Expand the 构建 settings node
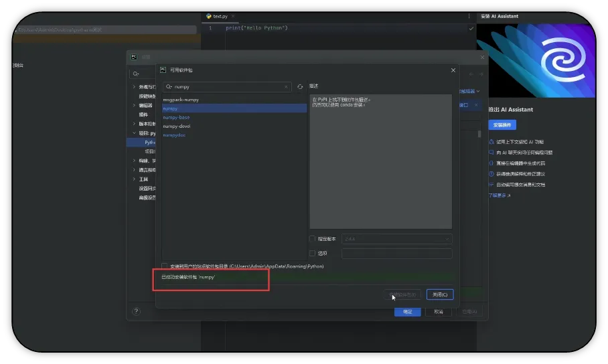Image resolution: width=608 pixels, height=364 pixels. coord(134,161)
